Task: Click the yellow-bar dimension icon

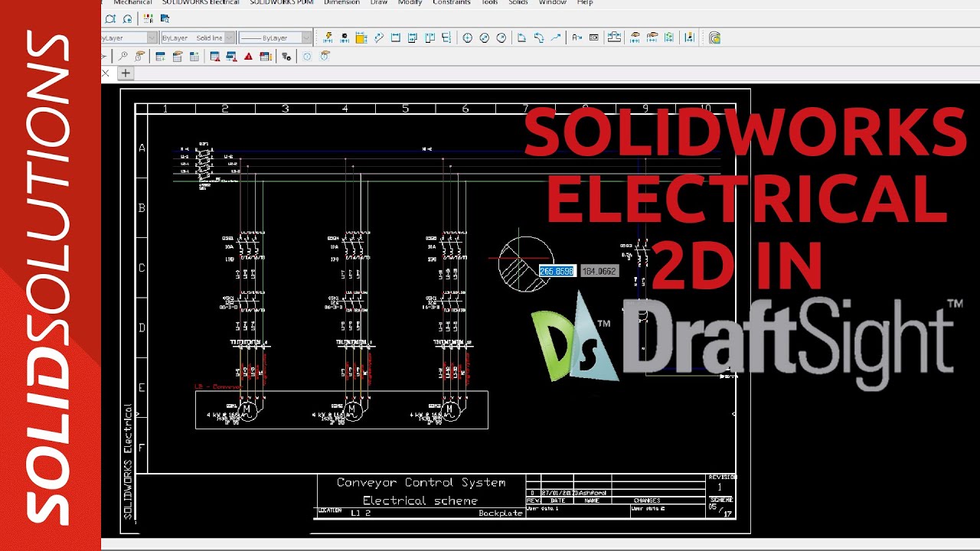Action: tap(689, 37)
